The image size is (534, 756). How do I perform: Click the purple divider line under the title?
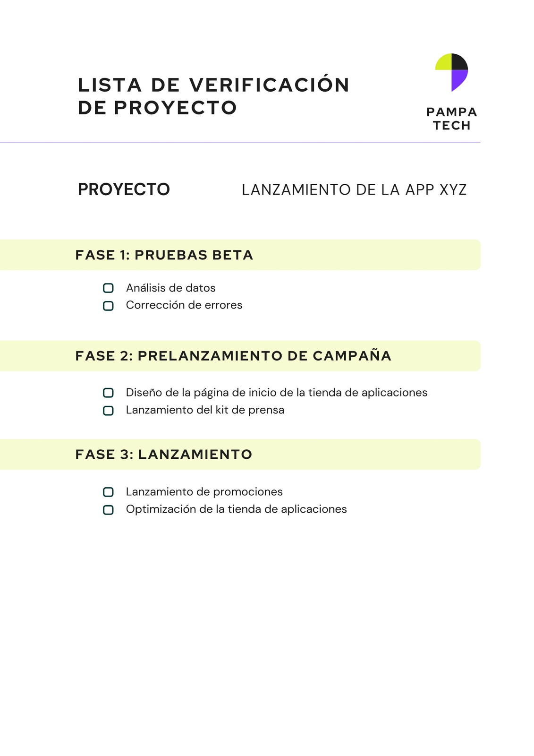(x=240, y=142)
